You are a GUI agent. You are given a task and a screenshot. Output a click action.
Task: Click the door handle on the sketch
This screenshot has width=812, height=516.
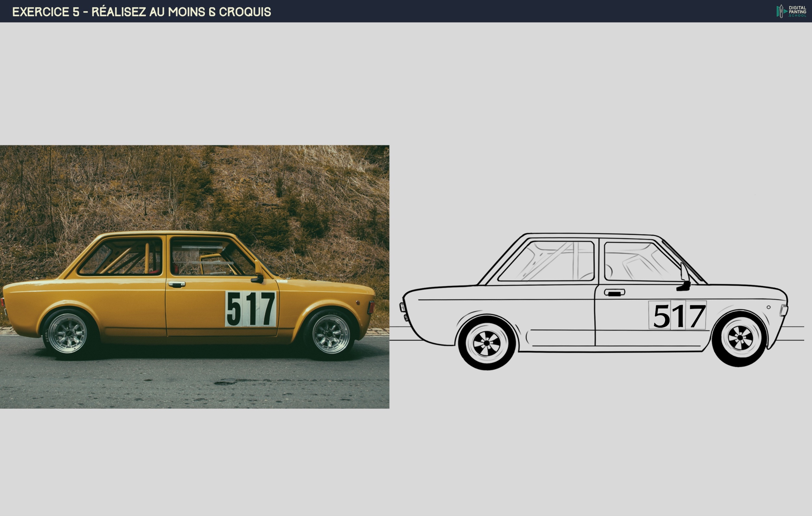[615, 292]
